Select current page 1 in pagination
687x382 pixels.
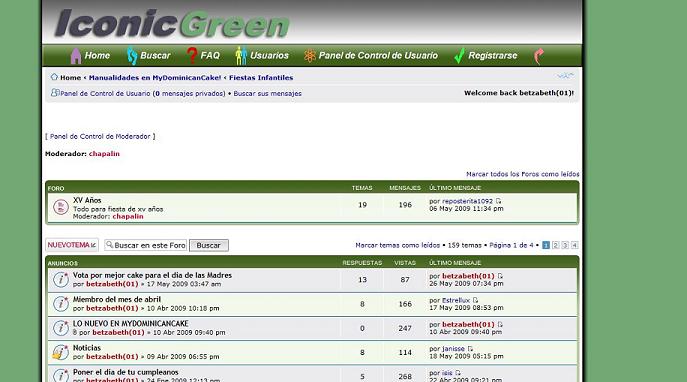[546, 245]
